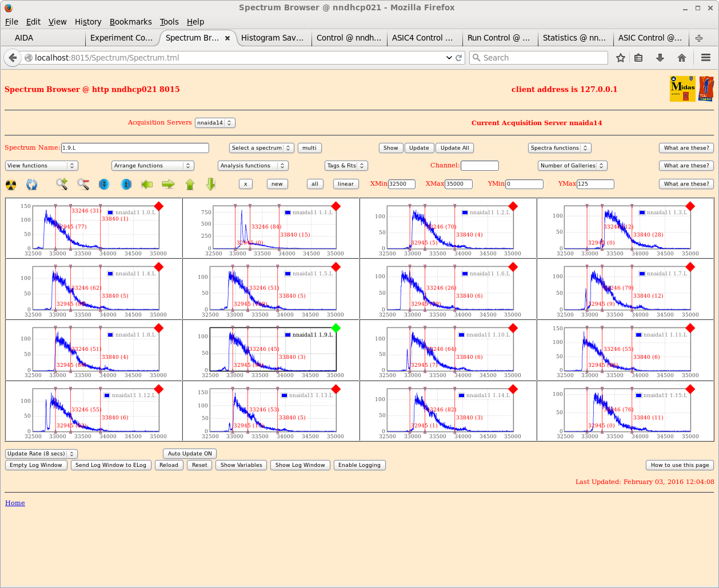Viewport: 719px width, 588px height.
Task: Click How to use this page
Action: (x=680, y=465)
